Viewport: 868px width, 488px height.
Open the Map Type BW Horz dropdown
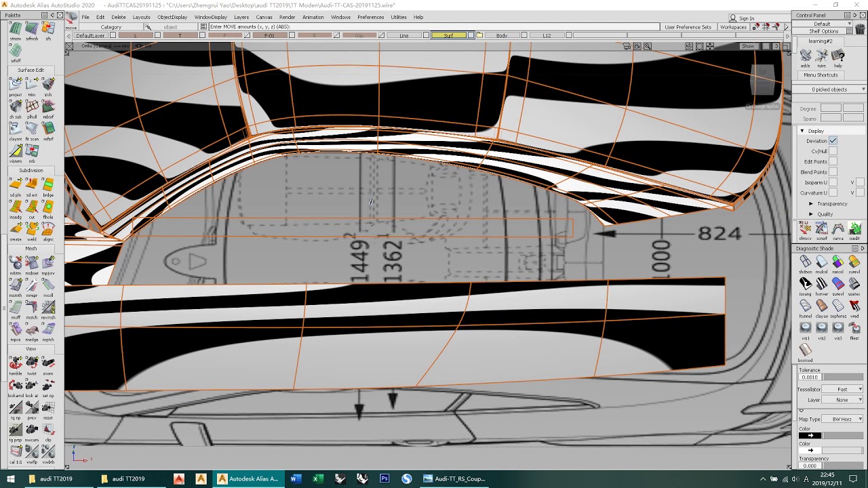(x=843, y=419)
